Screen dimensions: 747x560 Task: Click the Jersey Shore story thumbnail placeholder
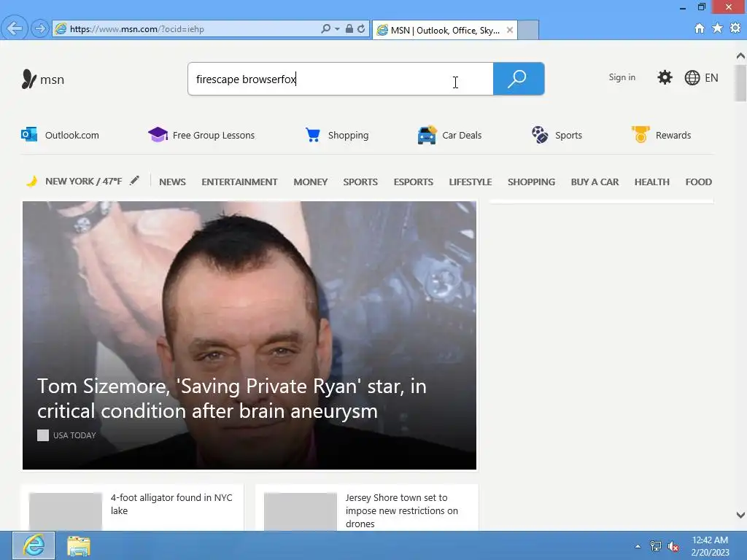[x=300, y=511]
